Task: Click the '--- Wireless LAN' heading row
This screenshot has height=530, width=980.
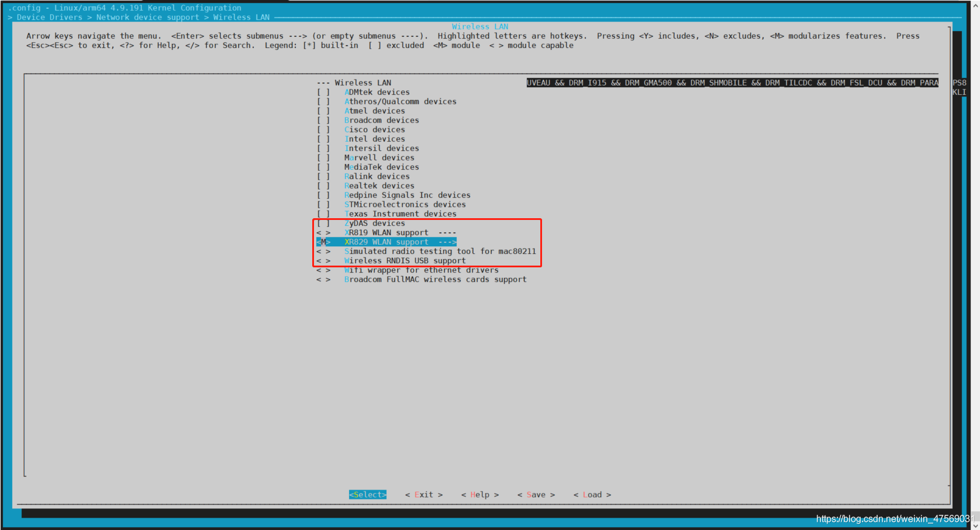Action: click(x=354, y=83)
